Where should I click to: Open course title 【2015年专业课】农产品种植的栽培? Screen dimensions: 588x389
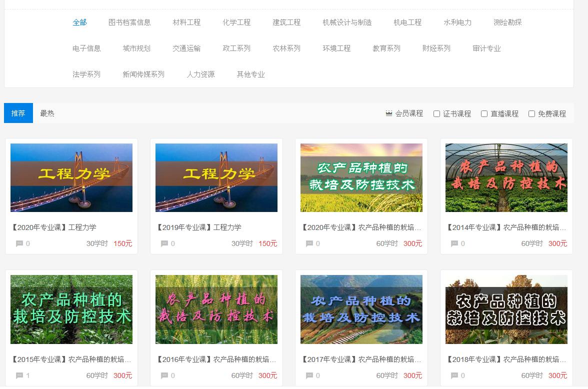(x=71, y=359)
